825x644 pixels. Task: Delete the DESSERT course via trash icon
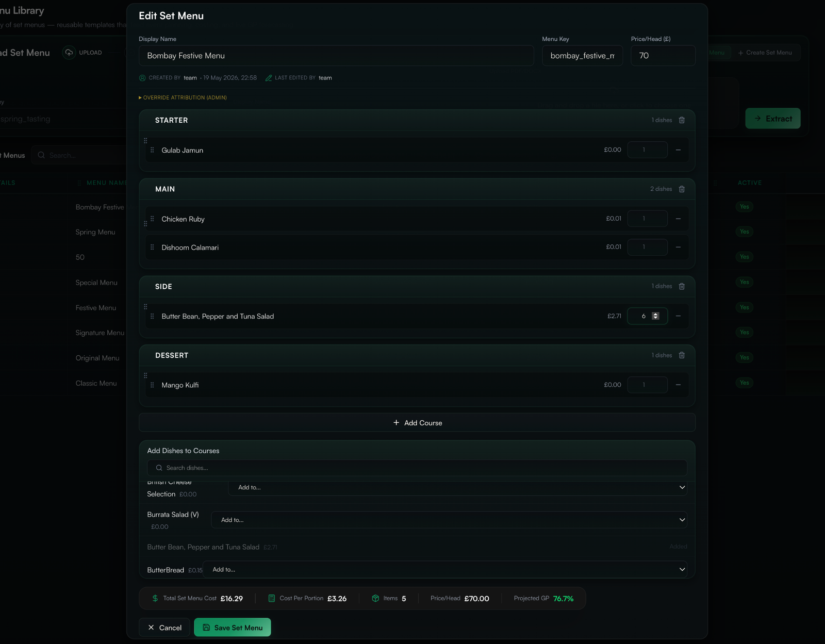click(682, 355)
